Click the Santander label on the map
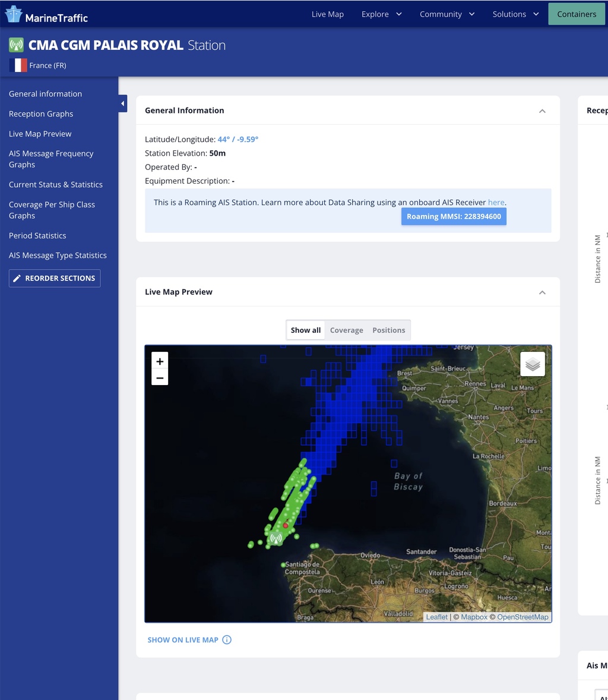608x700 pixels. 421,552
